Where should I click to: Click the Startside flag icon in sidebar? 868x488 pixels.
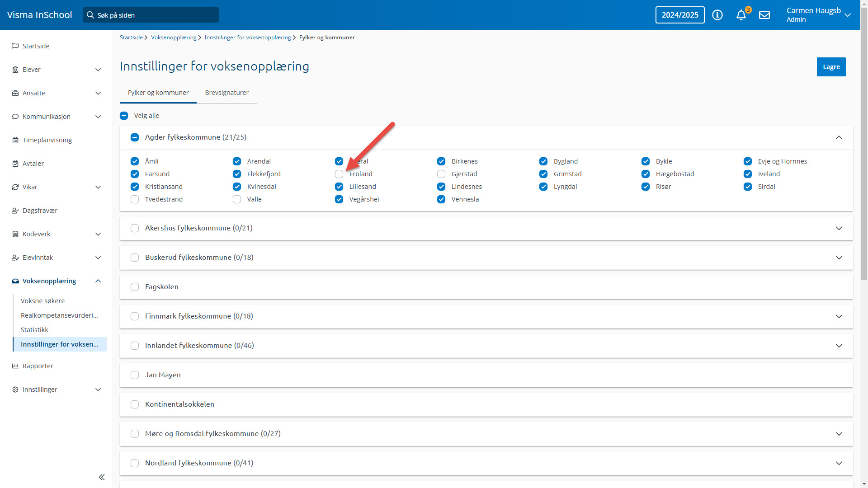[15, 46]
